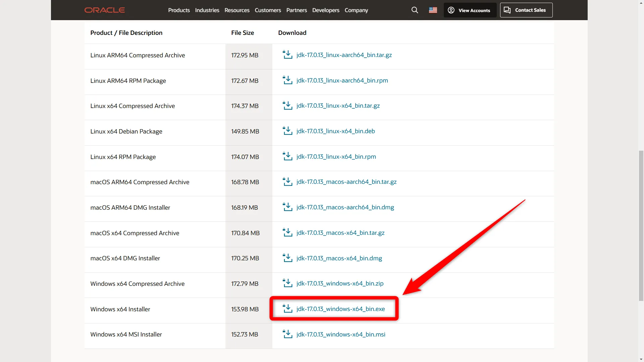This screenshot has height=362, width=644.
Task: Select Windows x64 Compressed Archive text
Action: [x=138, y=283]
